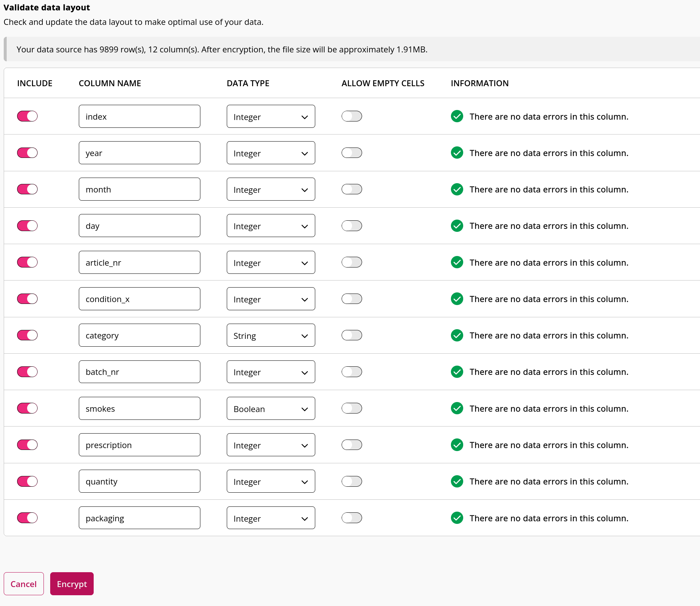Click the green checkmark in the packaging row
Screen dimensions: 700x606
(457, 518)
